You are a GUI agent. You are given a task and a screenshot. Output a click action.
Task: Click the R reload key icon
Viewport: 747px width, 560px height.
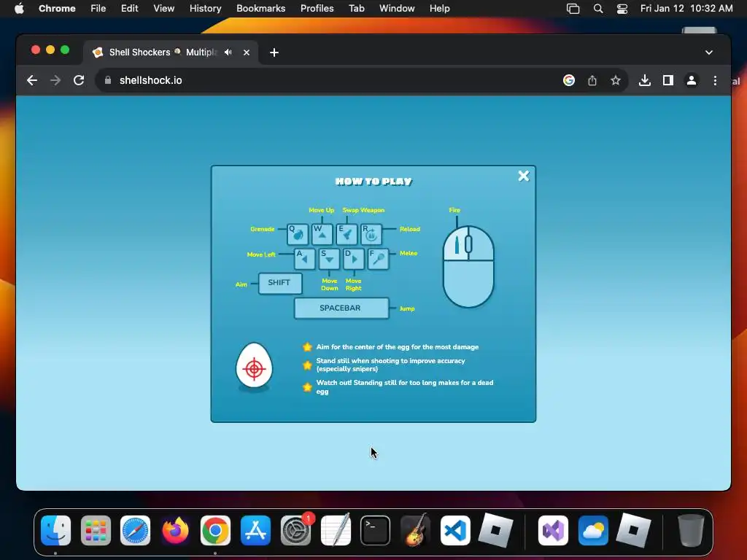pyautogui.click(x=371, y=234)
